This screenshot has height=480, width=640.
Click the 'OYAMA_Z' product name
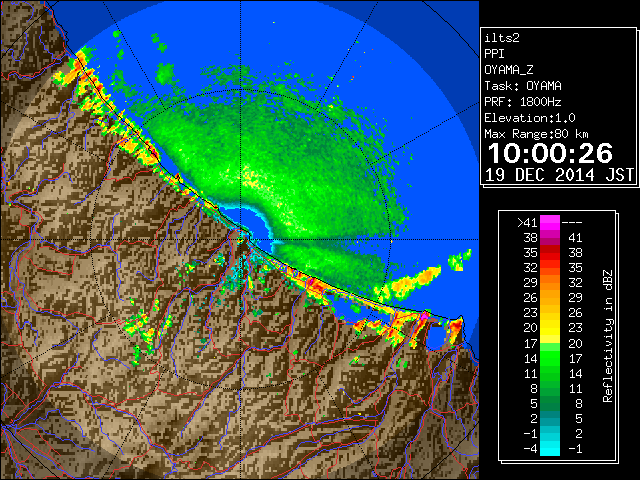point(509,70)
